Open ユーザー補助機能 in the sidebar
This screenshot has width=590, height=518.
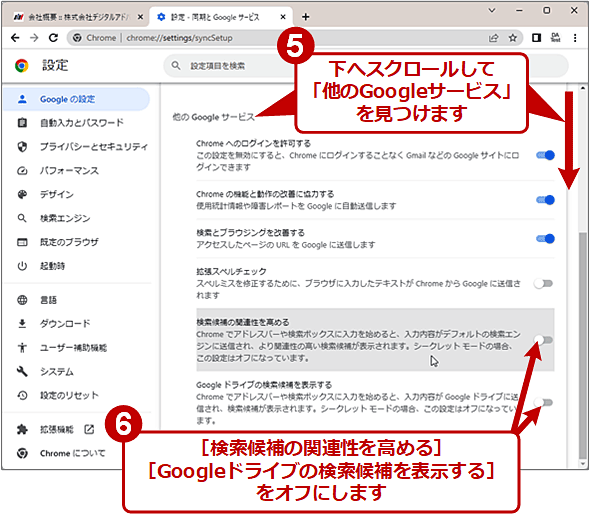[x=76, y=348]
